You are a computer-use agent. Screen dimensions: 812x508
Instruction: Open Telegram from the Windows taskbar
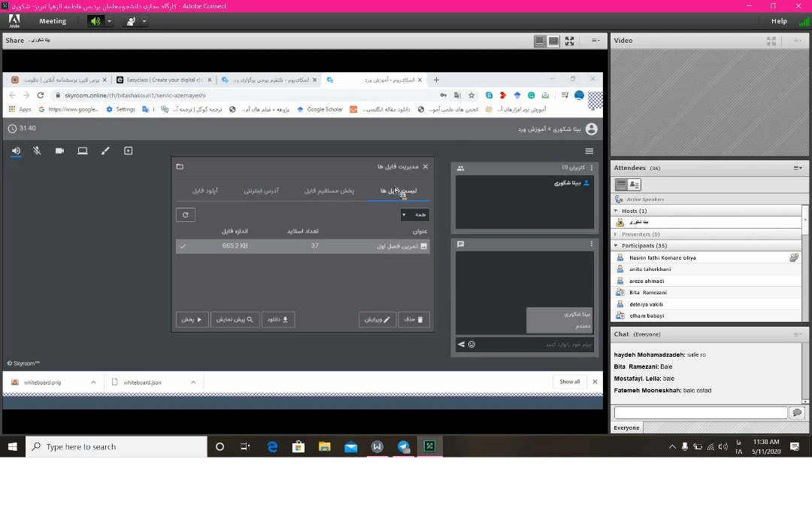coord(404,446)
